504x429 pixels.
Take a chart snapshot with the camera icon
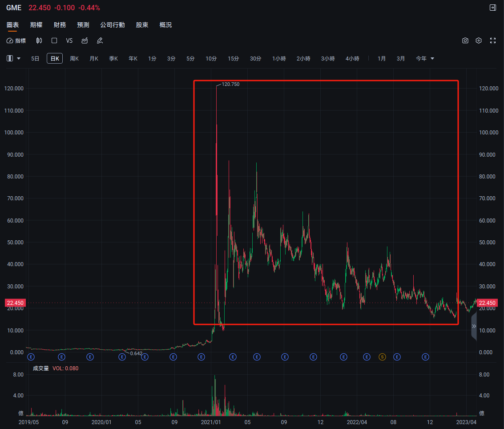coord(465,40)
